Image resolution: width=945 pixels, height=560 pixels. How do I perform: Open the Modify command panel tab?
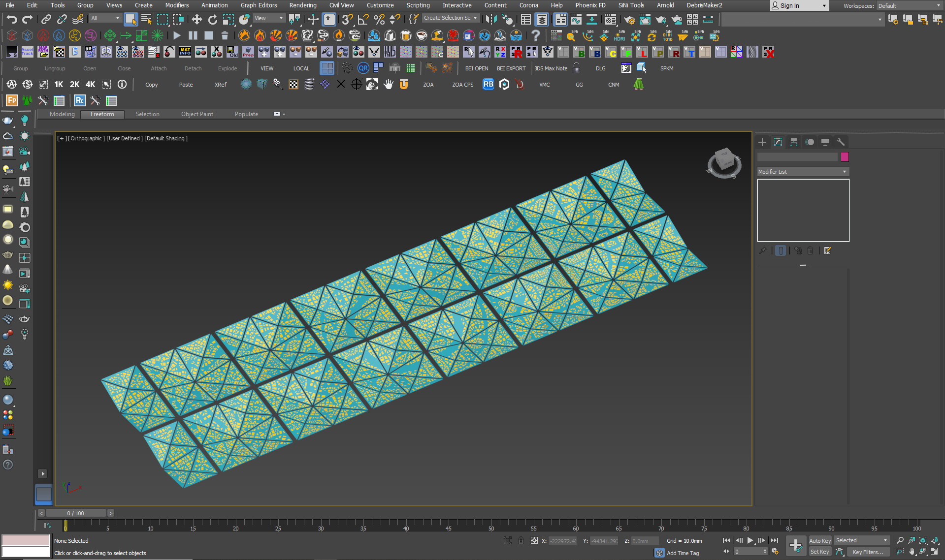778,142
